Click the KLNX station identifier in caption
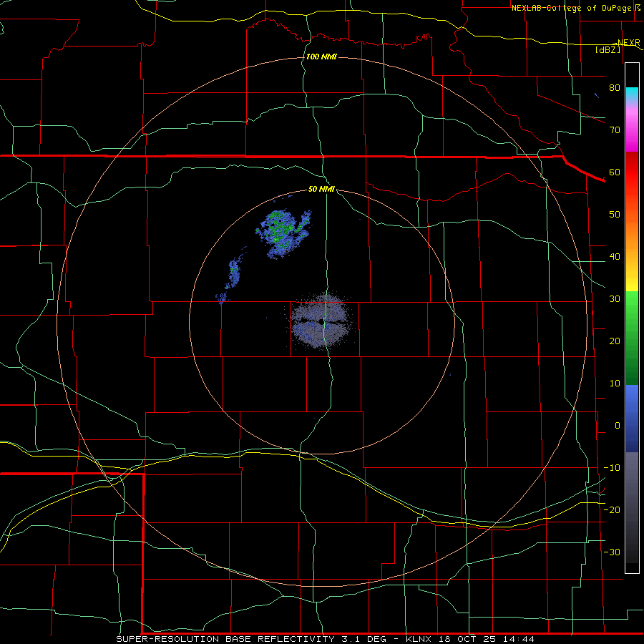 pos(420,639)
